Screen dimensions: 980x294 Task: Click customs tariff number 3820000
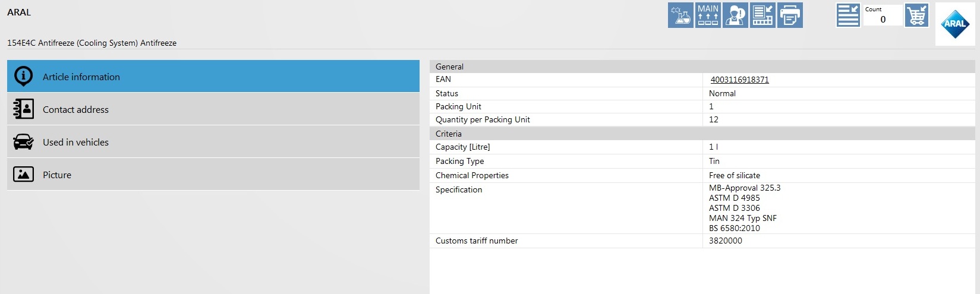coord(726,241)
